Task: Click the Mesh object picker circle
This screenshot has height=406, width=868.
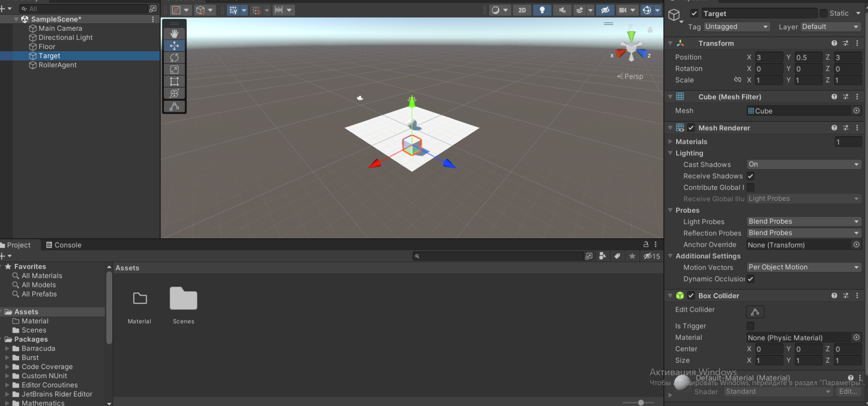Action: click(x=856, y=111)
